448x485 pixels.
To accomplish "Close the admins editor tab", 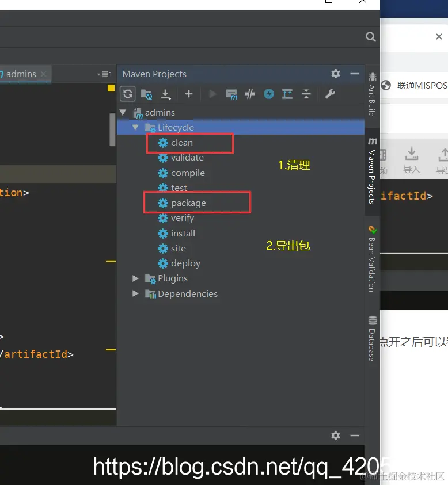I will 43,74.
